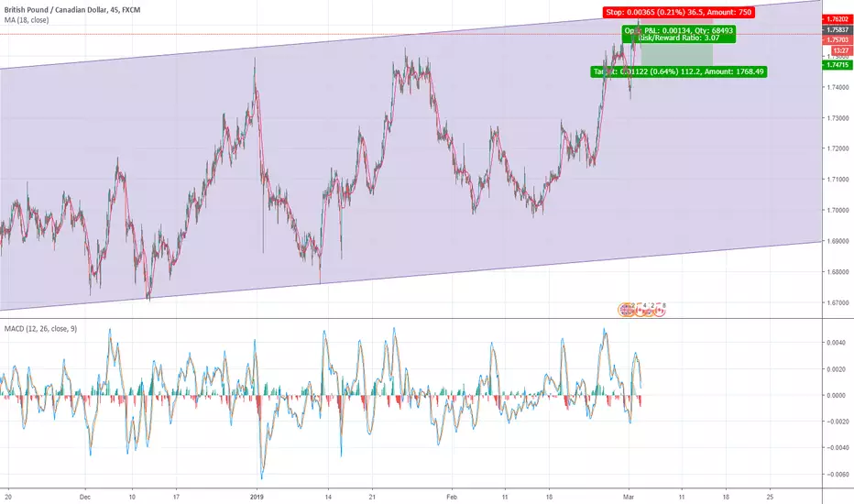The width and height of the screenshot is (854, 504).
Task: Click the green Target 0.01122 position label
Action: pos(679,71)
